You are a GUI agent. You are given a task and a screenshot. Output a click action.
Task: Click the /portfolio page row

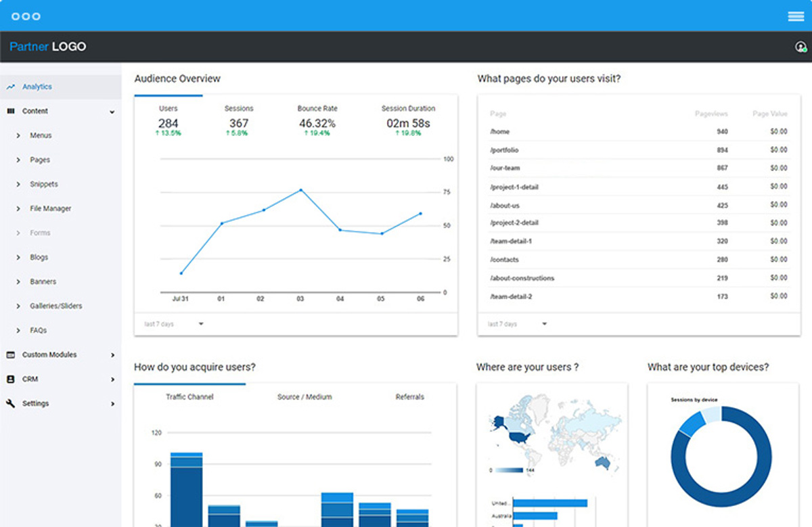point(639,150)
